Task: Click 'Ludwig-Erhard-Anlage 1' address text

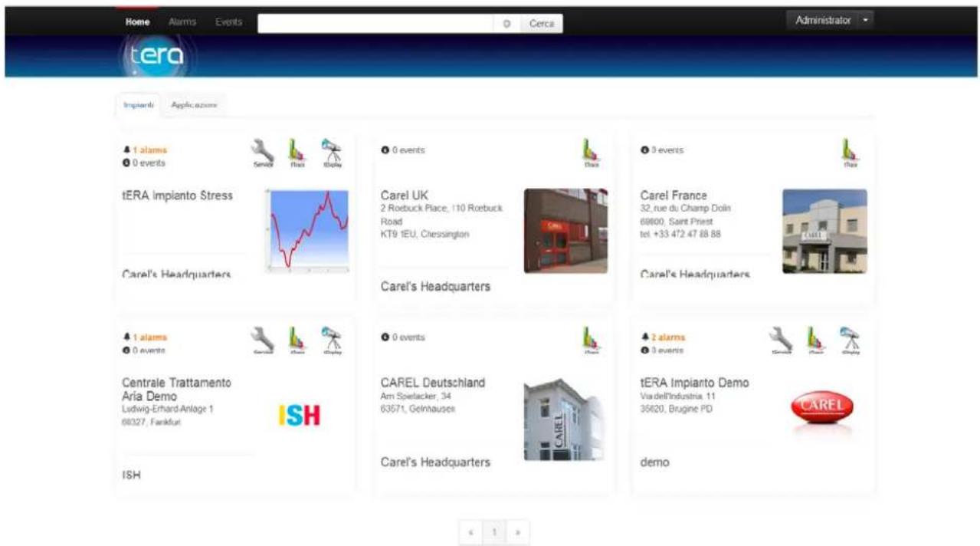Action: tap(168, 409)
